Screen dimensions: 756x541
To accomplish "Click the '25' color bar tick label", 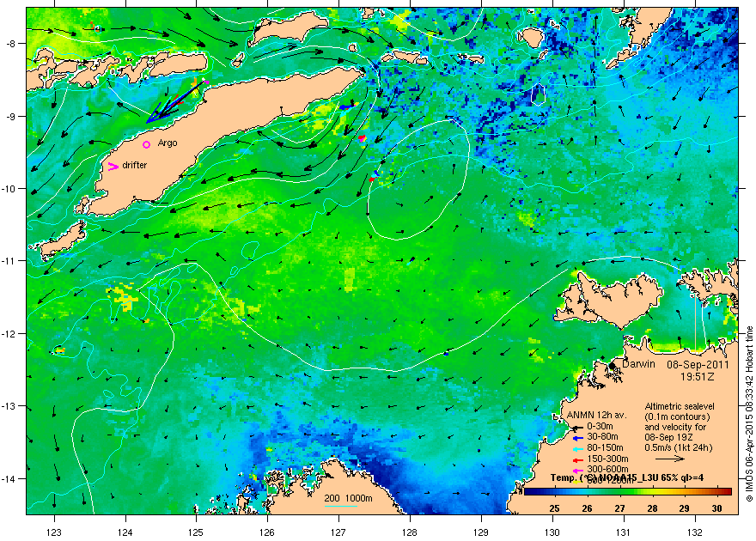I will click(554, 508).
